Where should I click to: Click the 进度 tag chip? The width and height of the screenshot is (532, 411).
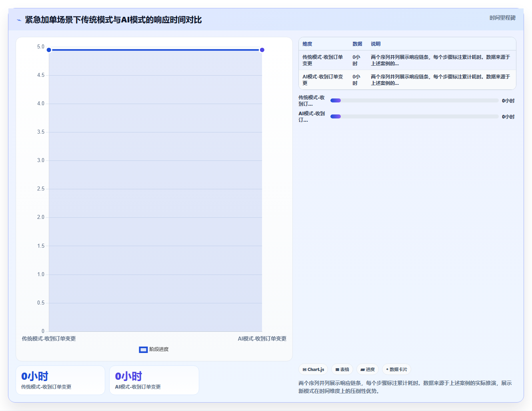tap(368, 369)
